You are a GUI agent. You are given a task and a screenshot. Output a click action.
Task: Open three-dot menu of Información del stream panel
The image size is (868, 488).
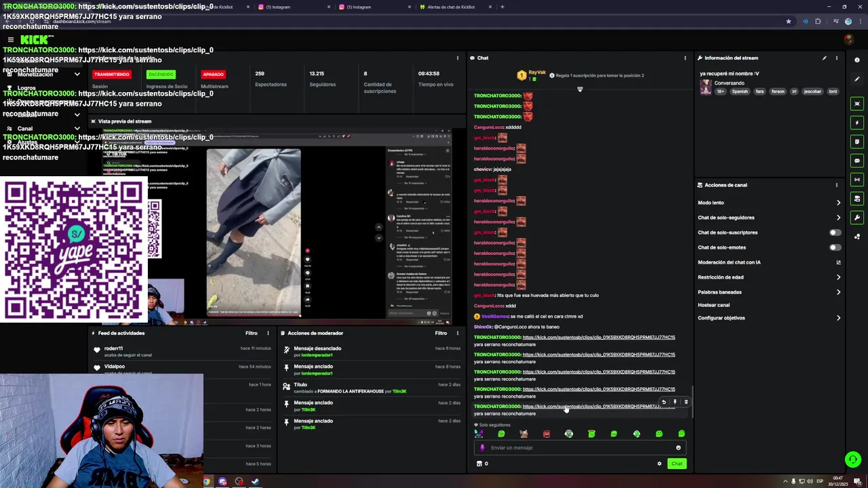click(836, 58)
